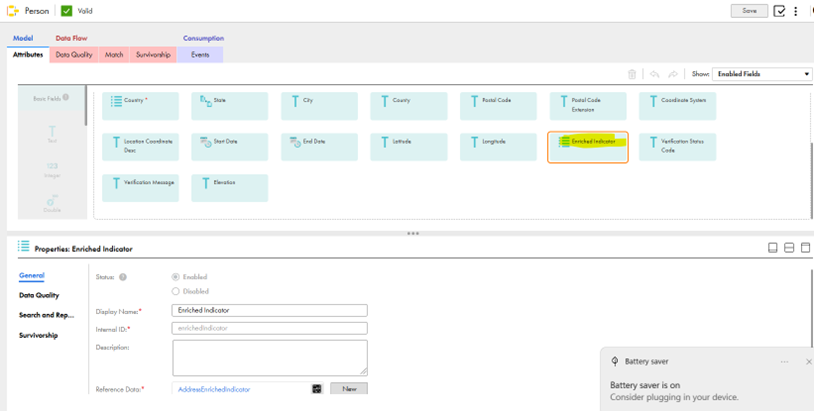The image size is (814, 411).
Task: Click the Description text area
Action: (x=269, y=358)
